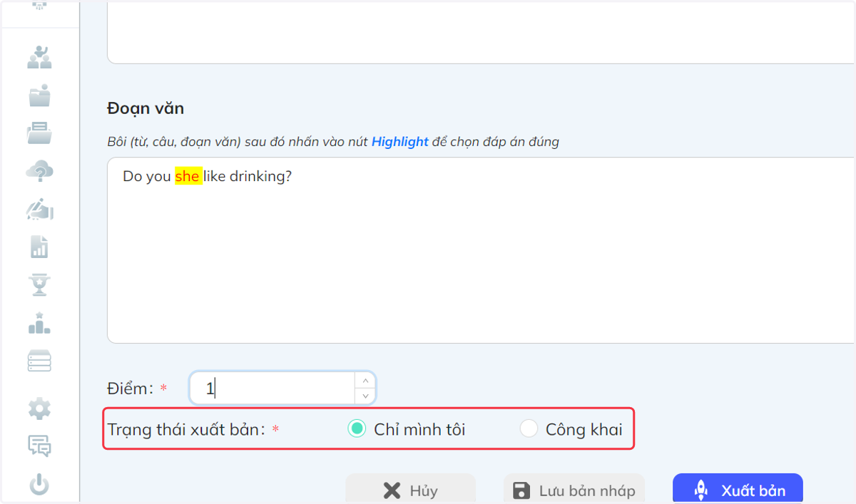
Task: Click the 'Xuất bản' publish button
Action: point(738,490)
